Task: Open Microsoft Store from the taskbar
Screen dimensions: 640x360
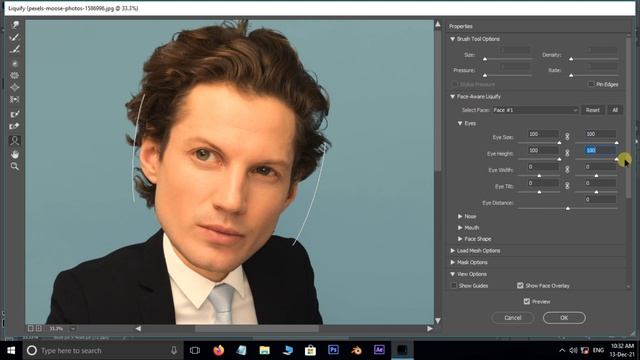Action: pyautogui.click(x=311, y=350)
